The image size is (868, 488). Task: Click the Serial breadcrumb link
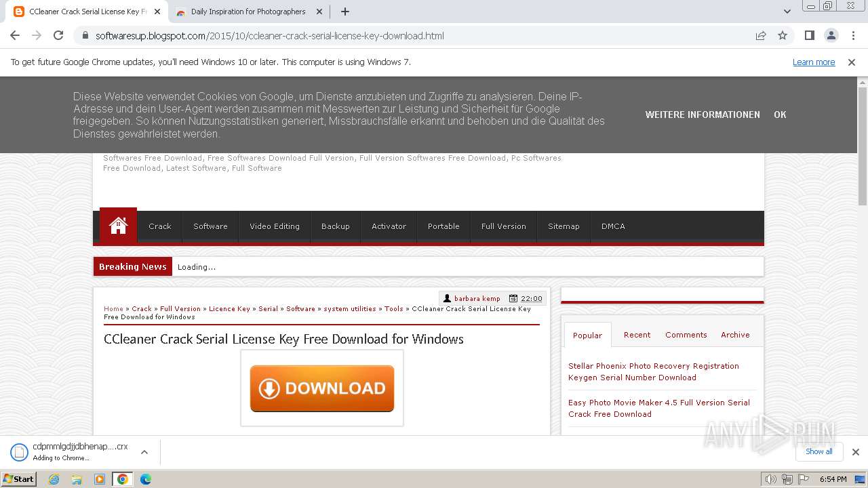[269, 308]
